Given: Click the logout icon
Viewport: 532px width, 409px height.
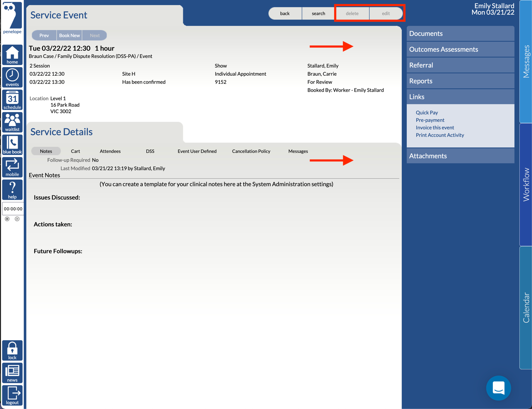Looking at the screenshot, I should coord(12,396).
